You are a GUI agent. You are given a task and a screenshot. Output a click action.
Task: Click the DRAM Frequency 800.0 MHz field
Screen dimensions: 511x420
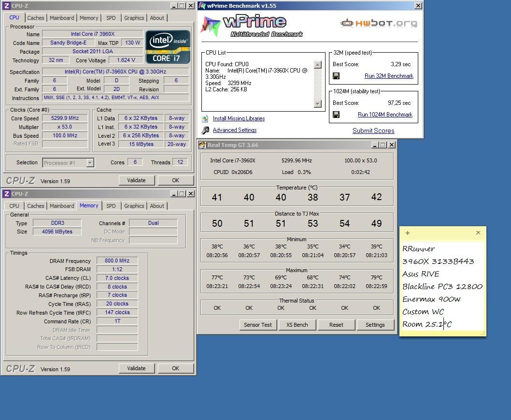[117, 261]
